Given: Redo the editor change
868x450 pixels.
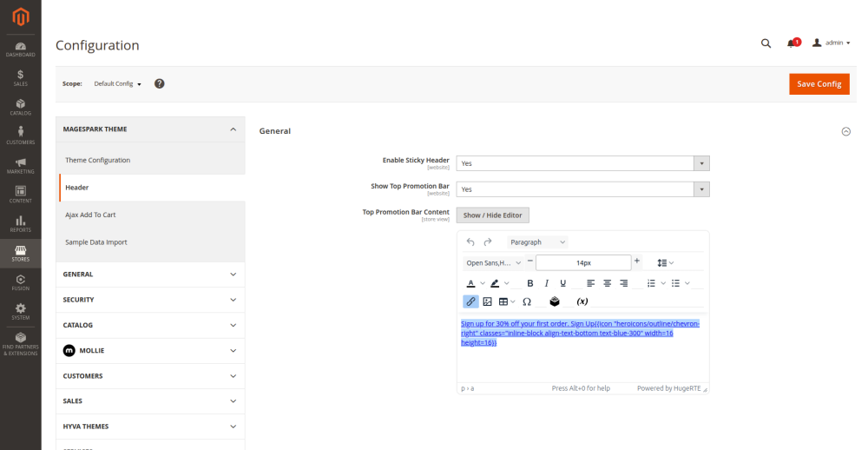Looking at the screenshot, I should coord(488,242).
